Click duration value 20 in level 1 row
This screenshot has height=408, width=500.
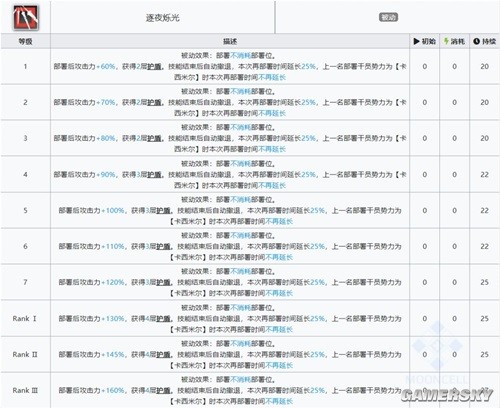[x=485, y=67]
